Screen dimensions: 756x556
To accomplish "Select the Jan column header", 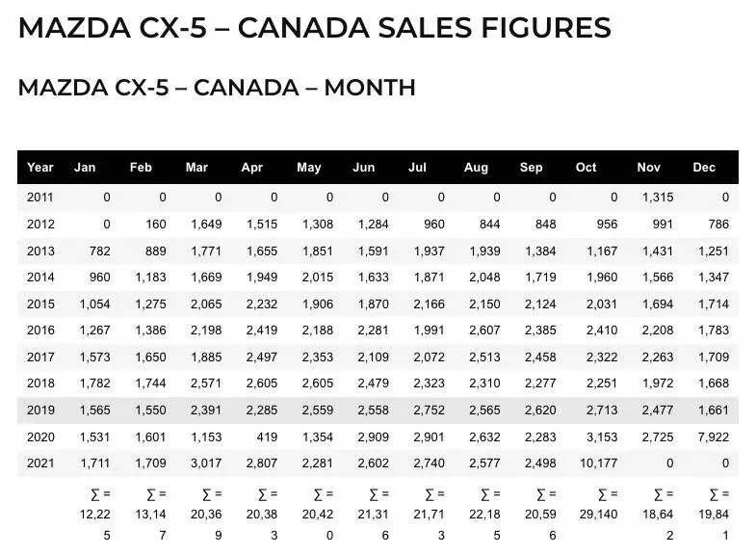I will coord(85,168).
